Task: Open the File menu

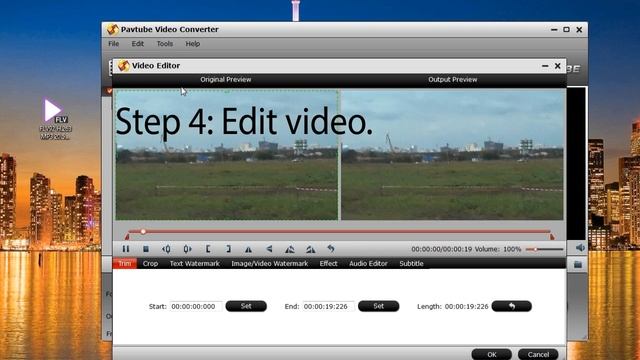Action: click(113, 44)
